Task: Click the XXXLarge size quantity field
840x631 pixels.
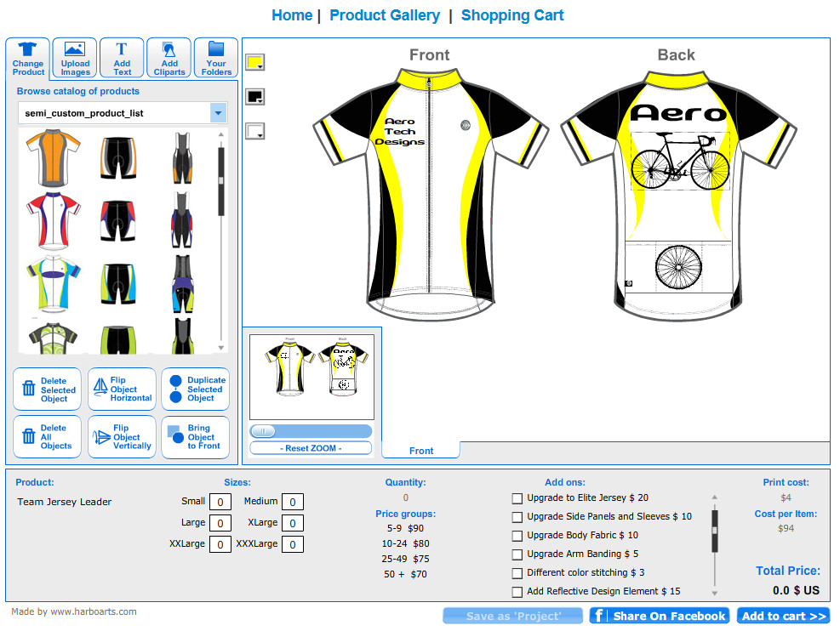Action: pyautogui.click(x=293, y=544)
